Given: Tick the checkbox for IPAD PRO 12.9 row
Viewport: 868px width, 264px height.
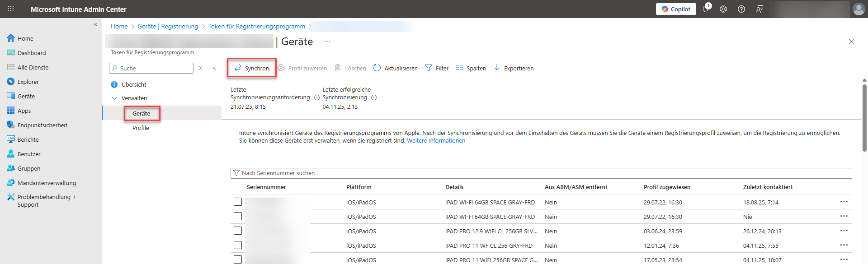Looking at the screenshot, I should point(238,231).
